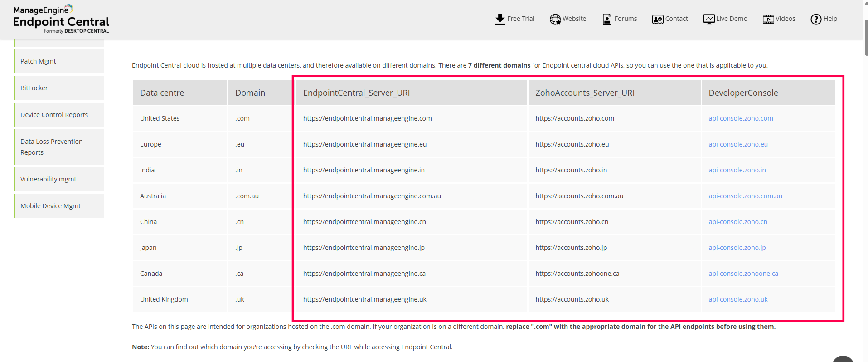Click the China data centre cell
This screenshot has height=362, width=868.
point(180,222)
